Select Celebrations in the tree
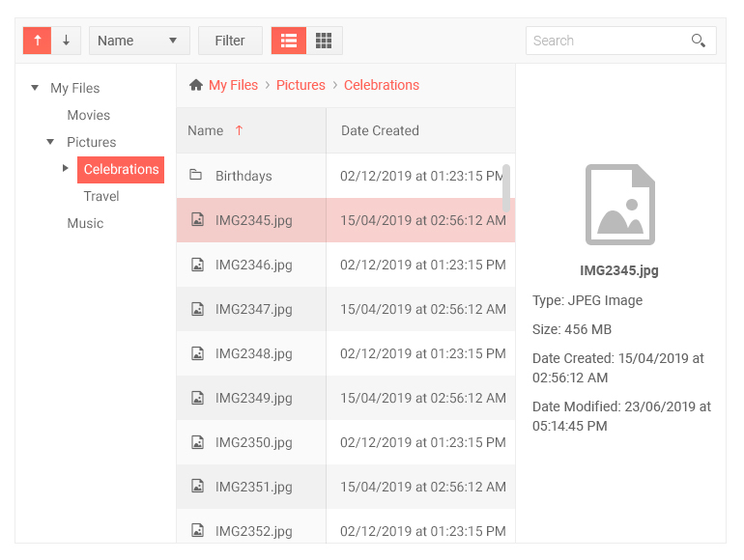Image resolution: width=744 pixels, height=560 pixels. [121, 169]
